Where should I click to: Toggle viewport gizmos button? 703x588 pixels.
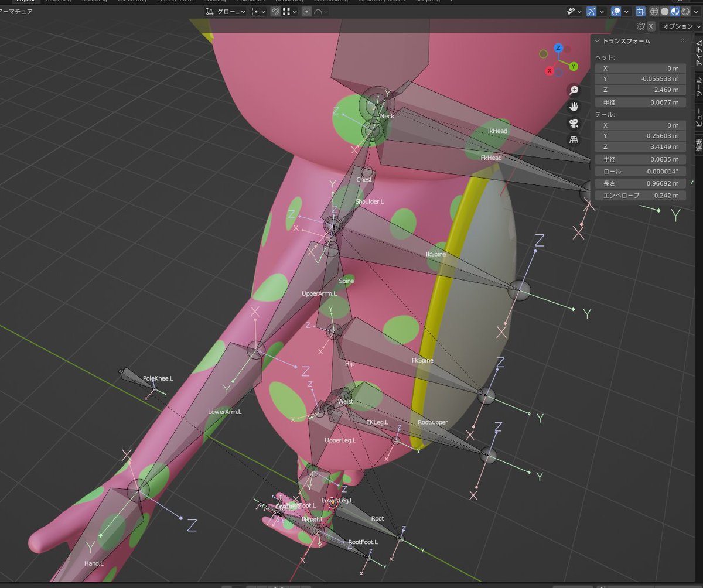[x=591, y=12]
